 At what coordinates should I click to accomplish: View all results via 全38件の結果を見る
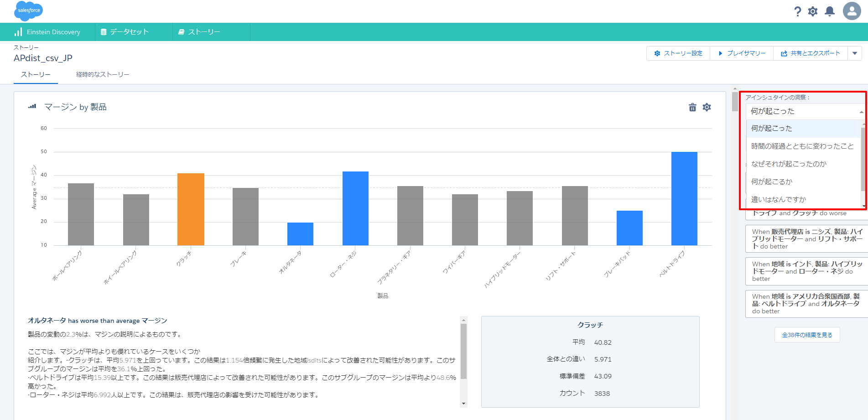(x=807, y=335)
